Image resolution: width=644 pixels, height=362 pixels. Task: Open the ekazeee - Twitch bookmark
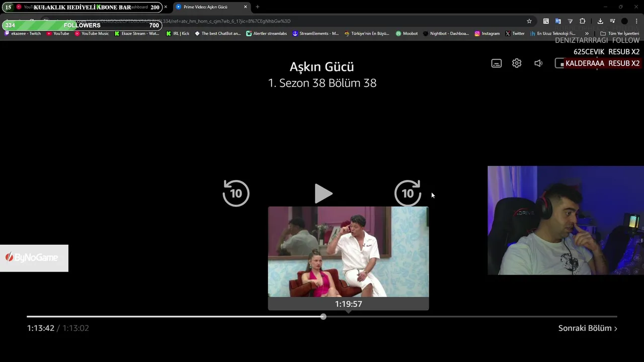click(x=23, y=34)
